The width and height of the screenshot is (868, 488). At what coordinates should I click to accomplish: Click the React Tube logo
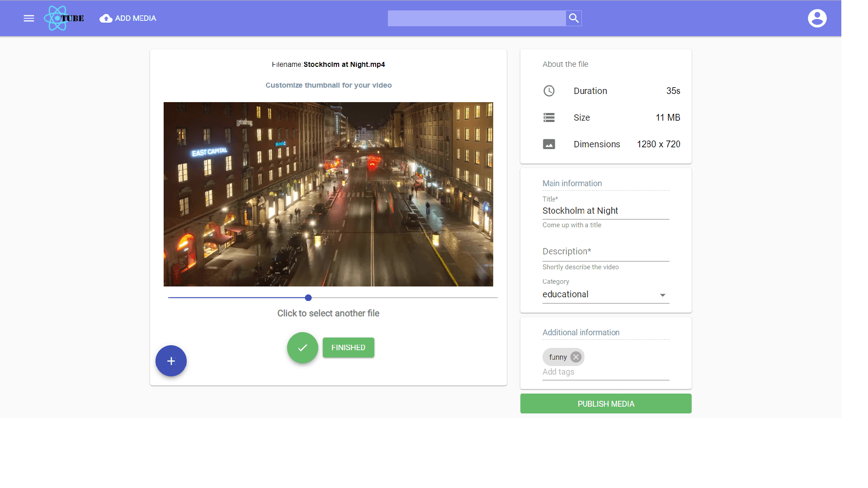coord(64,19)
